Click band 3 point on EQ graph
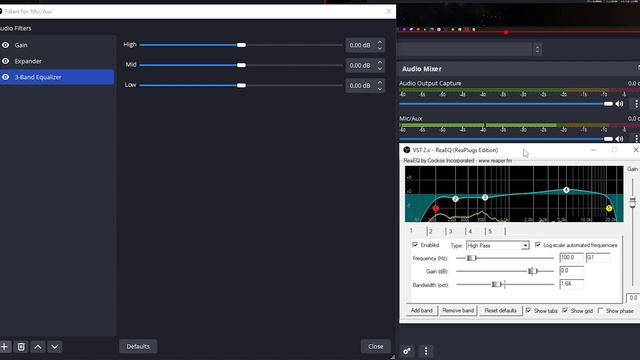 485,198
